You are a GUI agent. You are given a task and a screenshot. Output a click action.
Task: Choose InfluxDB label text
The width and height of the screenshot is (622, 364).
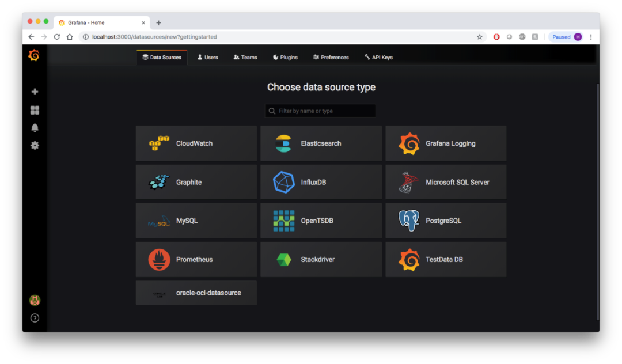pyautogui.click(x=313, y=183)
